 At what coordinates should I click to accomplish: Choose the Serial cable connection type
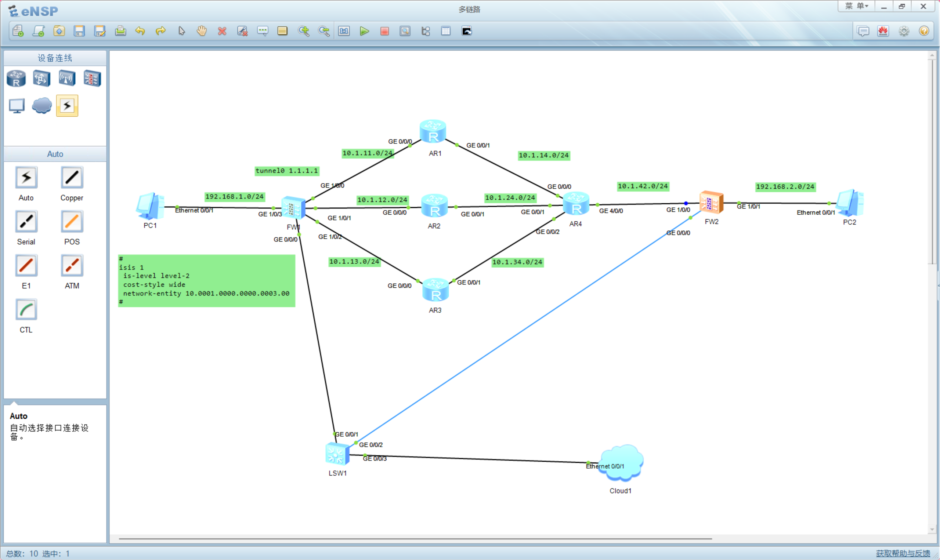point(26,222)
